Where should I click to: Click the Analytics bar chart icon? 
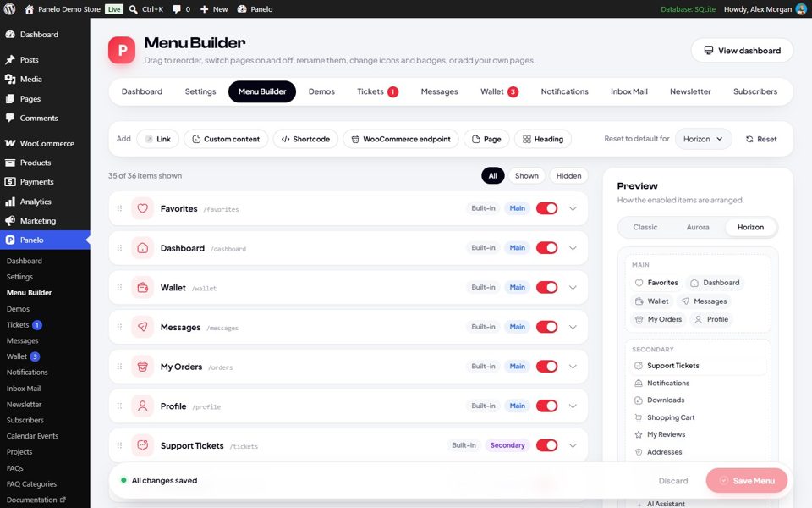(10, 202)
